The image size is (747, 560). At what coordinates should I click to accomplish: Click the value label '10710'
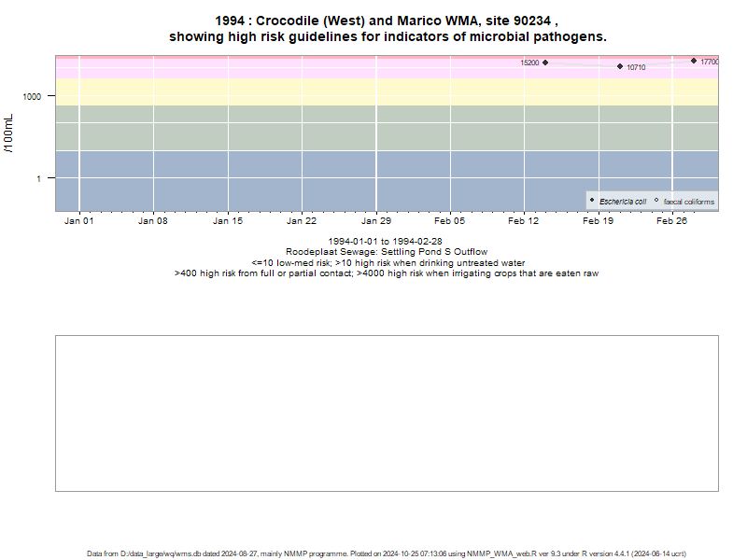coord(636,67)
